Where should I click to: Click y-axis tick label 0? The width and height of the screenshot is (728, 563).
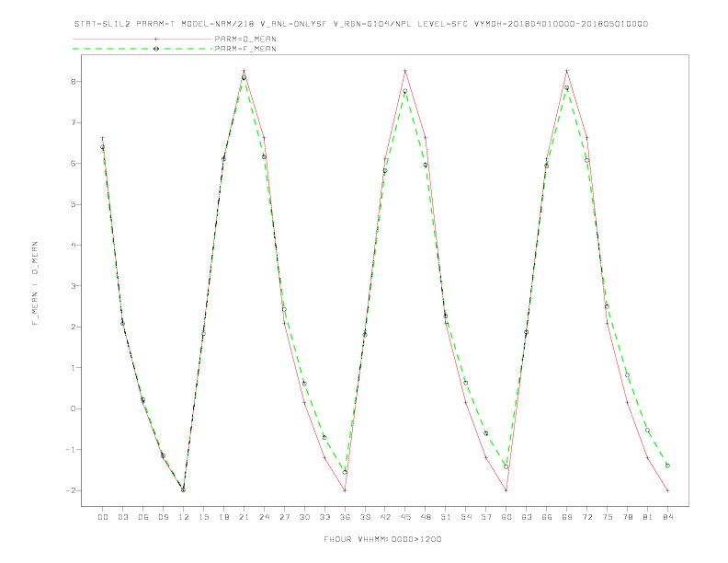pyautogui.click(x=74, y=408)
